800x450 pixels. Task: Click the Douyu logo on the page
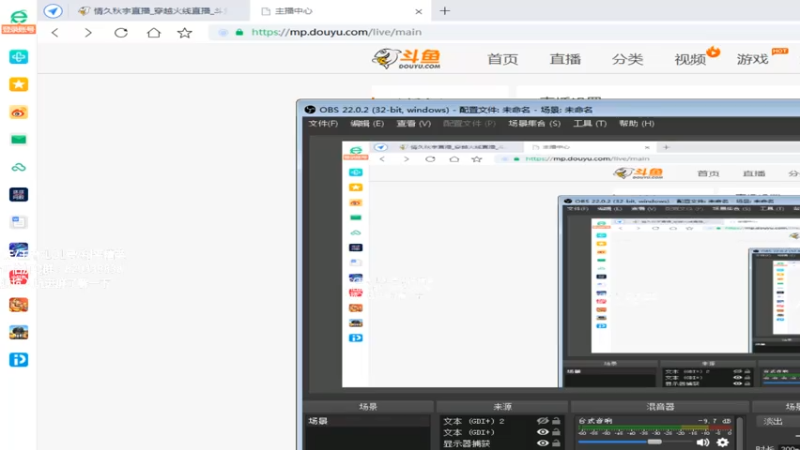pyautogui.click(x=407, y=59)
